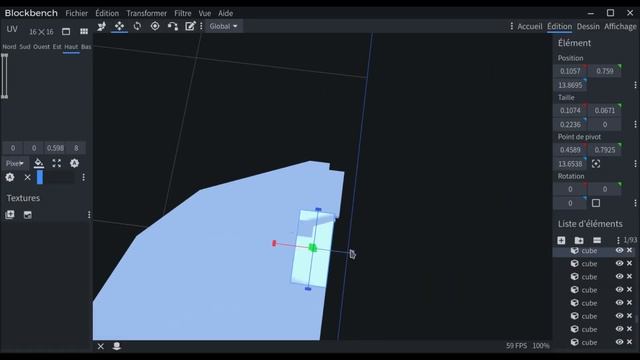Image resolution: width=640 pixels, height=360 pixels.
Task: Select the Rotate tool in the toolbar
Action: coord(137,26)
